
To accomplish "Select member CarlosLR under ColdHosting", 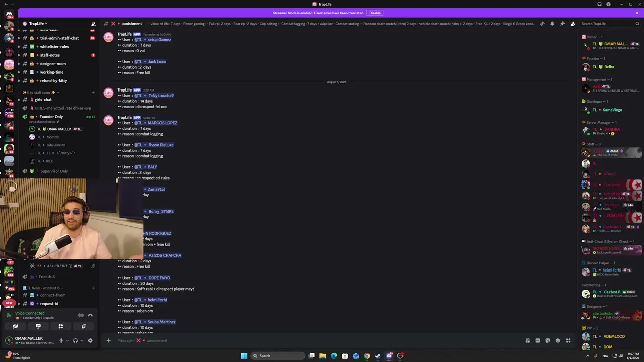I will click(x=611, y=294).
